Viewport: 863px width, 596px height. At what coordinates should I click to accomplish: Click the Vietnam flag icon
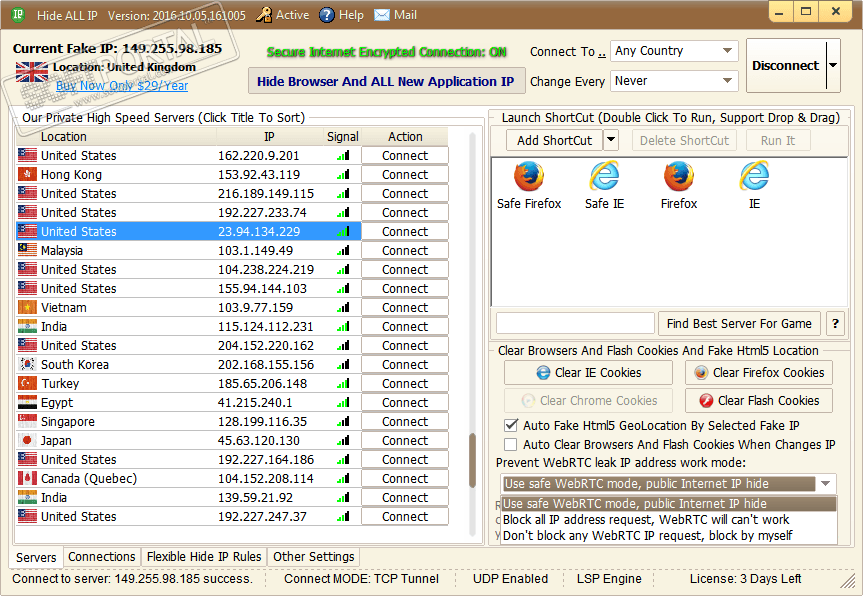tap(27, 308)
